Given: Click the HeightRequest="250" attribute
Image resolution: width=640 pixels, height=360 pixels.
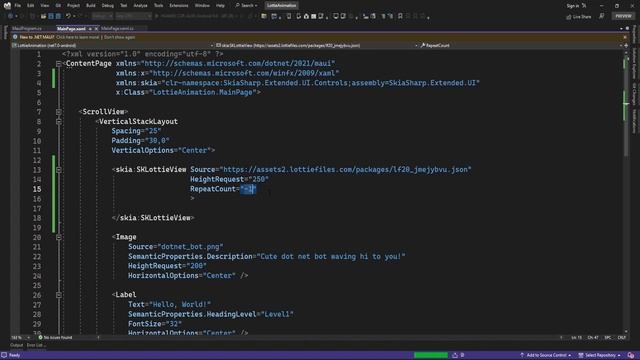Looking at the screenshot, I should coord(229,179).
